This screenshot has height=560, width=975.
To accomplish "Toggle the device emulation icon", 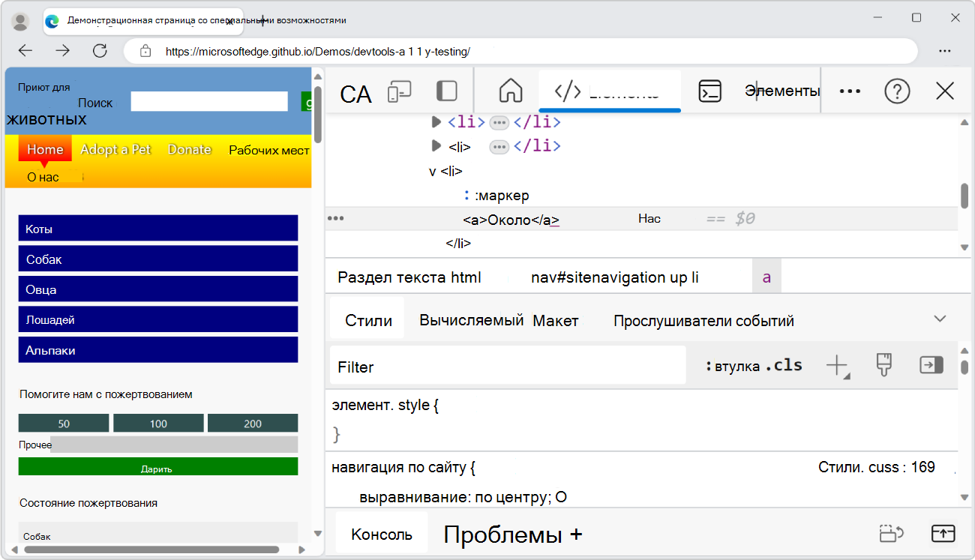I will pos(400,91).
